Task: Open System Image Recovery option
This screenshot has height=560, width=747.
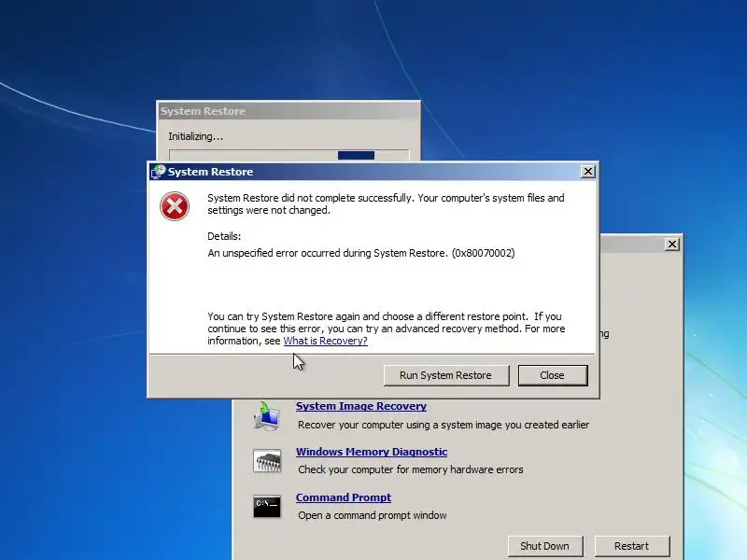Action: pos(361,406)
